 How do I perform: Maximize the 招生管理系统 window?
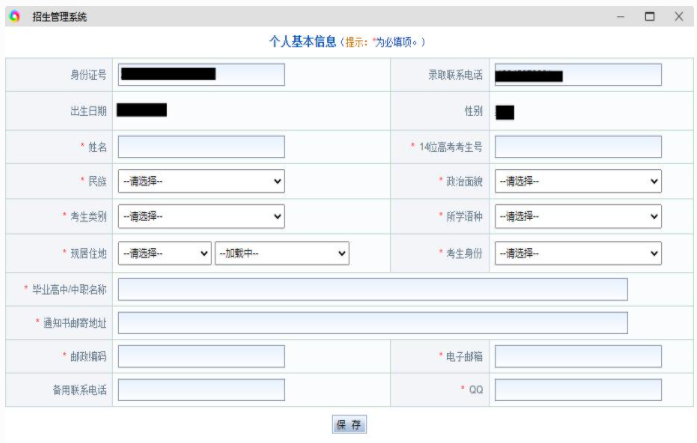[649, 16]
